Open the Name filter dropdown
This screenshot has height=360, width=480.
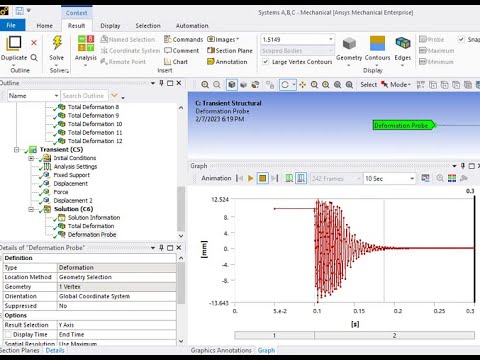(x=56, y=96)
